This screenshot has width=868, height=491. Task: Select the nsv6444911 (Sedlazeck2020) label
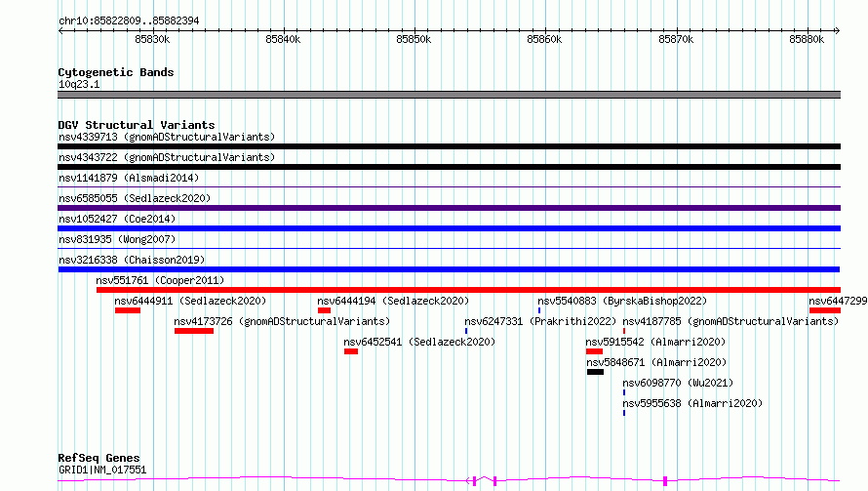click(x=190, y=301)
